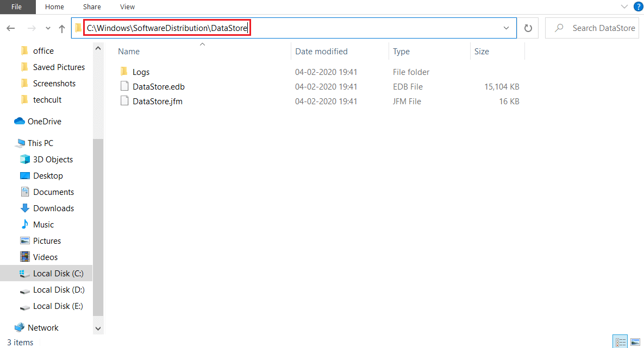The height and width of the screenshot is (348, 644).
Task: Click the OneDrive cloud icon
Action: 20,121
